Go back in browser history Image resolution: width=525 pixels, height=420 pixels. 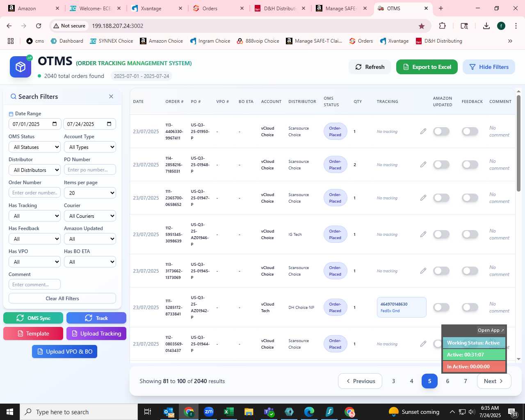9,26
